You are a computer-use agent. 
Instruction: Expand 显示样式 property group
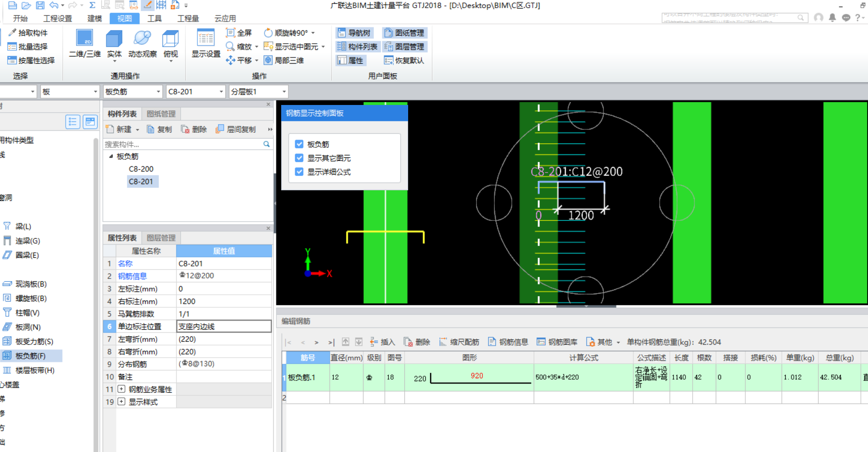click(122, 402)
